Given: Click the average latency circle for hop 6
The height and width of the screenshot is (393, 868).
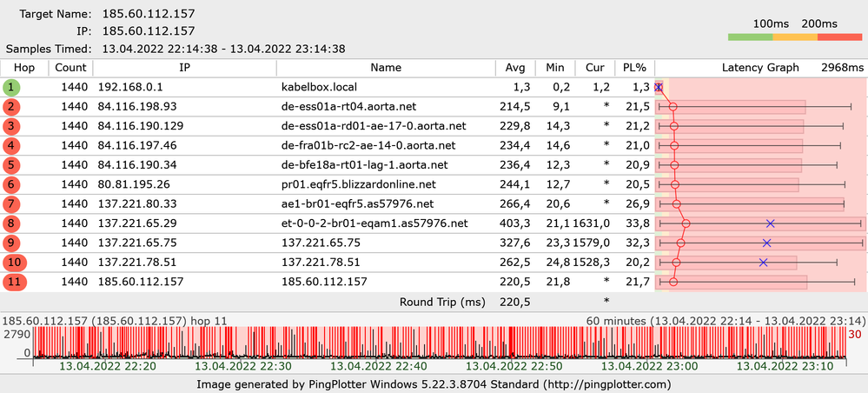Looking at the screenshot, I should (x=675, y=184).
